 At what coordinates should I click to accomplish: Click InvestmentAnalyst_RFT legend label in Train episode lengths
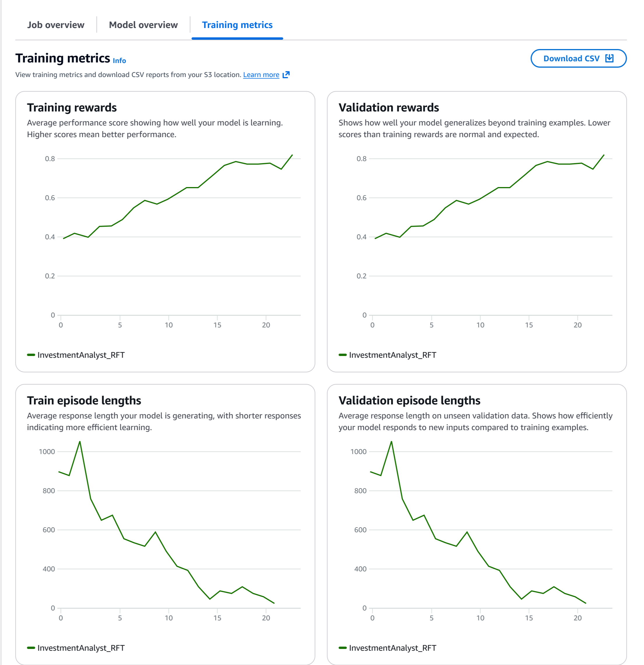81,648
